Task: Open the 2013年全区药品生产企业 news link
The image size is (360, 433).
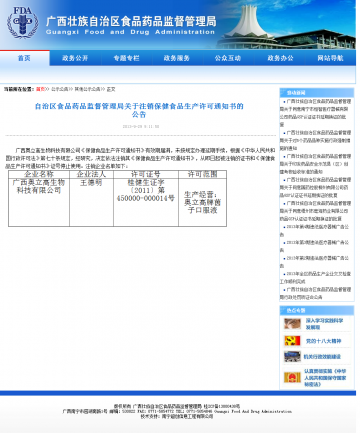Action: click(x=315, y=277)
